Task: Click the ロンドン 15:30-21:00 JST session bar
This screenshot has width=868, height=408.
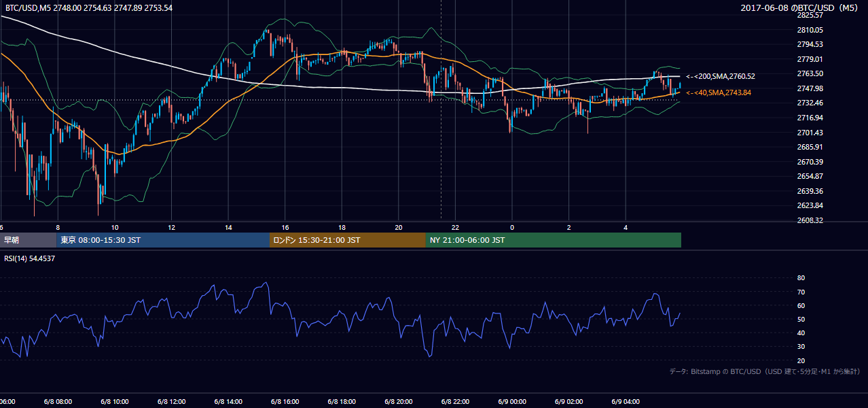Action: pos(348,240)
